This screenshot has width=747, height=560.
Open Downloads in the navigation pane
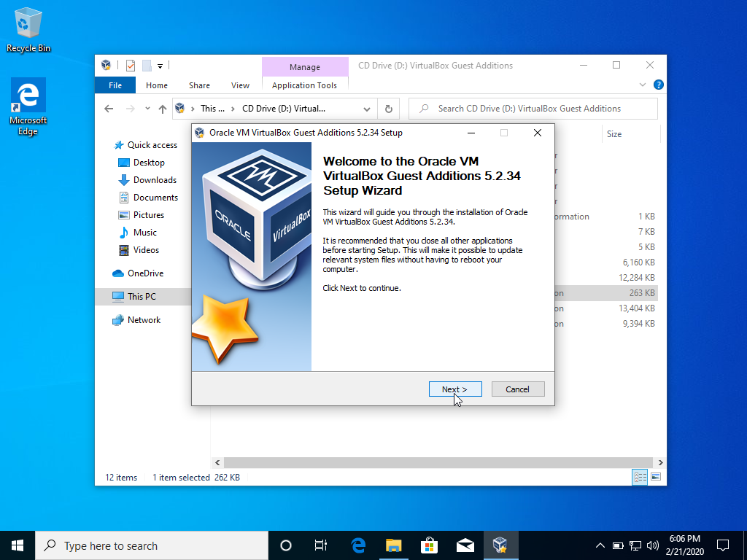click(x=147, y=180)
